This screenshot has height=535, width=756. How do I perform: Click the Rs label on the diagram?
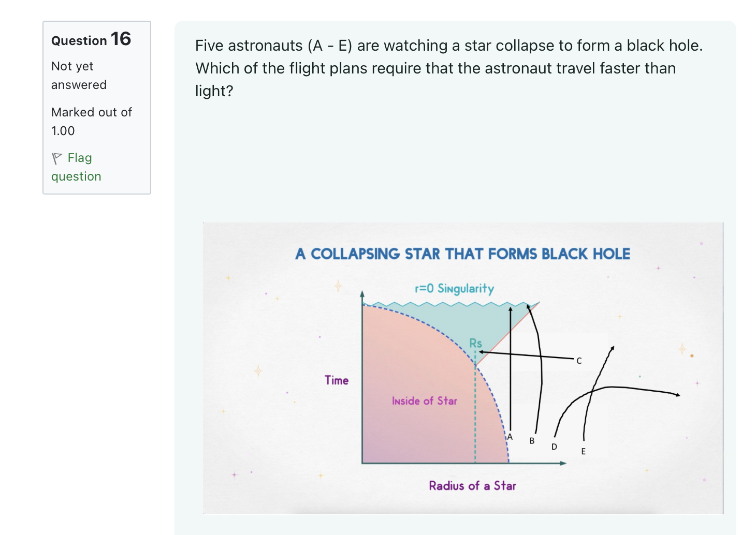(475, 343)
